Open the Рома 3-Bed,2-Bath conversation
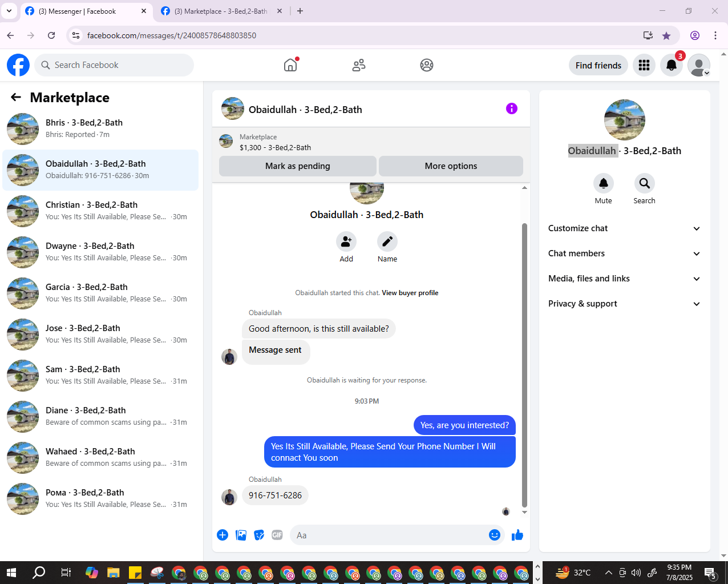Viewport: 728px width, 584px height. click(x=100, y=499)
